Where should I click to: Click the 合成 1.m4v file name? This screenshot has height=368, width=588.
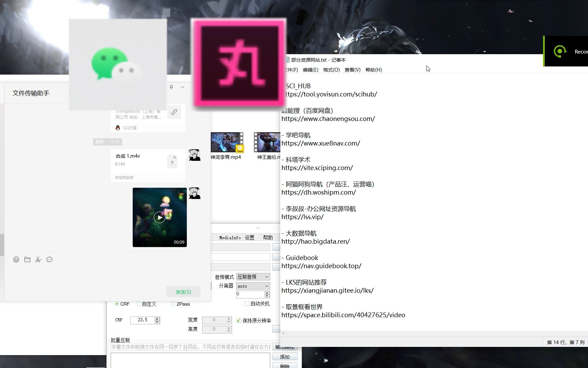click(x=128, y=156)
